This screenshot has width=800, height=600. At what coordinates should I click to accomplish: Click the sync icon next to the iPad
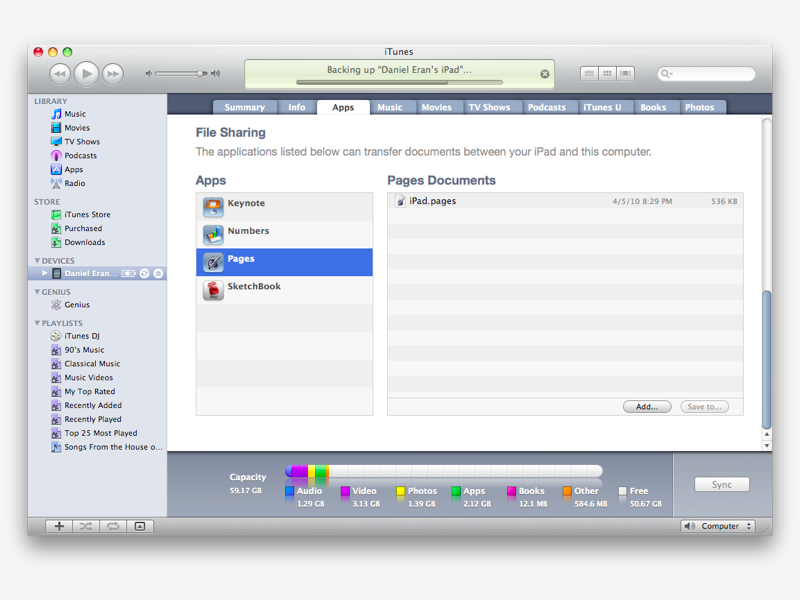coord(144,273)
